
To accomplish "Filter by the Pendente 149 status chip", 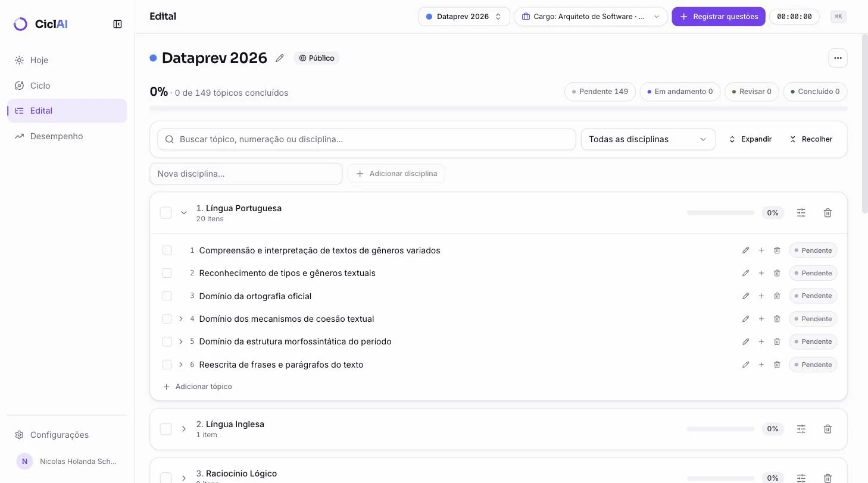I will tap(600, 92).
